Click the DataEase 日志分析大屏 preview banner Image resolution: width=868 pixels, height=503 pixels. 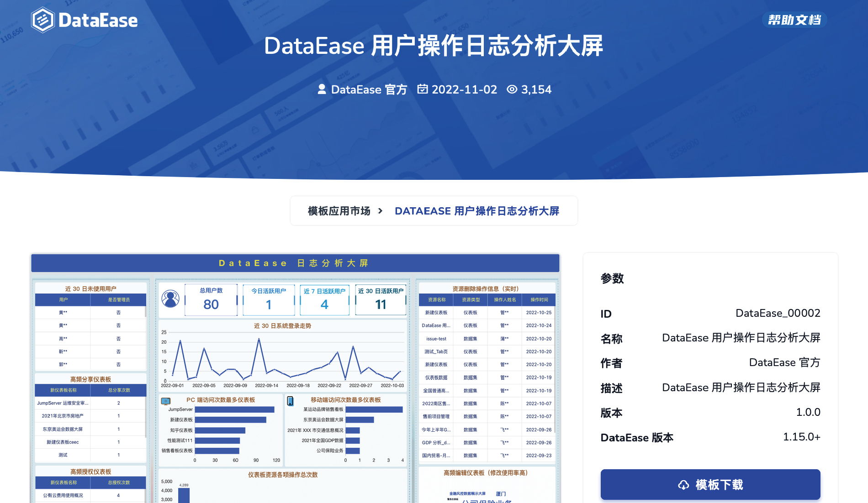point(295,263)
